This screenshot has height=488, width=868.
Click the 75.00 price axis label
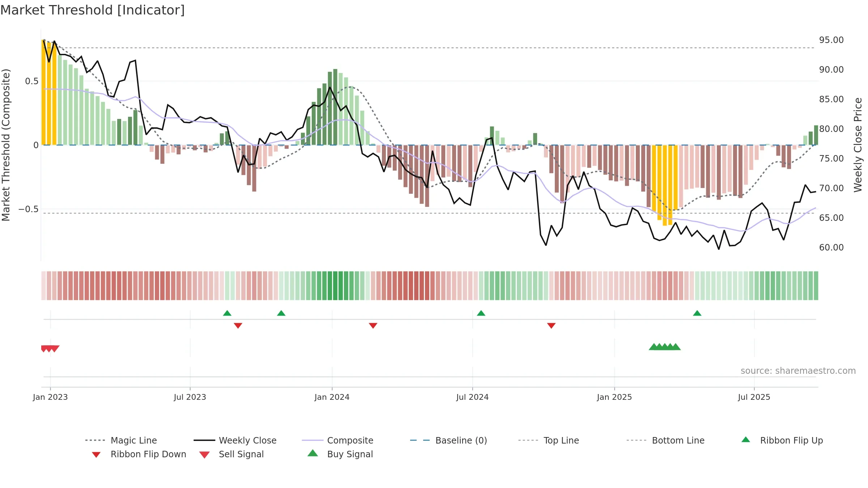point(831,159)
